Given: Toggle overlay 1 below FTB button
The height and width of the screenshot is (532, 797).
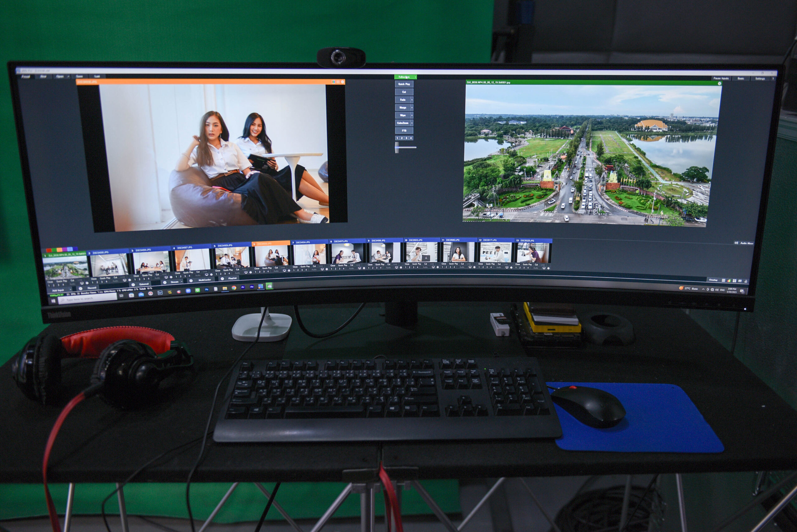Looking at the screenshot, I should click(397, 138).
